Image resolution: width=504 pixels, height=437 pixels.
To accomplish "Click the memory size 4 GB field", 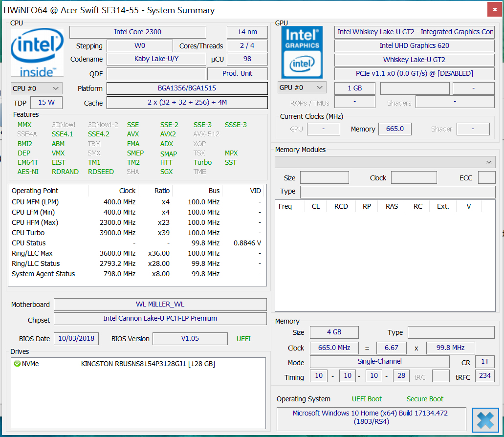I will [334, 332].
